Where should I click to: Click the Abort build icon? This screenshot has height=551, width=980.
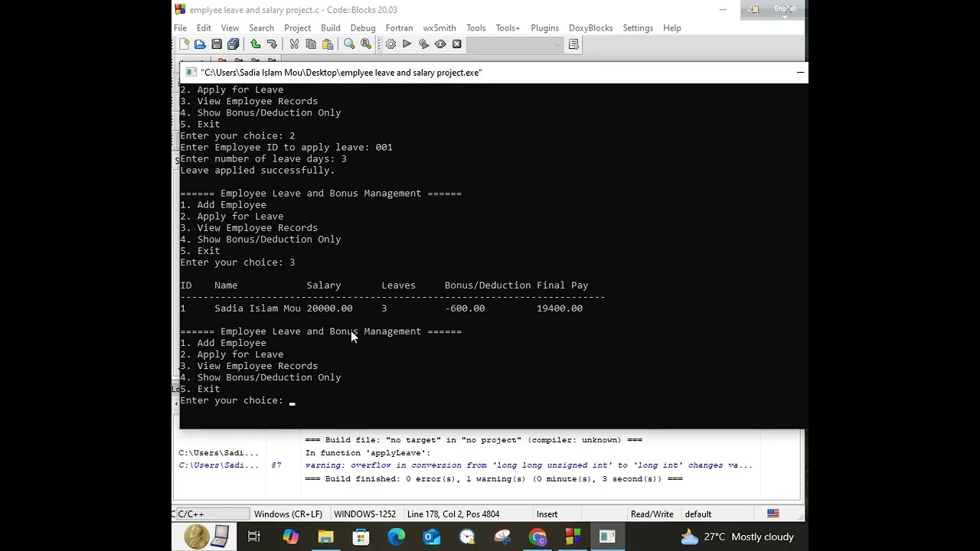pyautogui.click(x=457, y=44)
